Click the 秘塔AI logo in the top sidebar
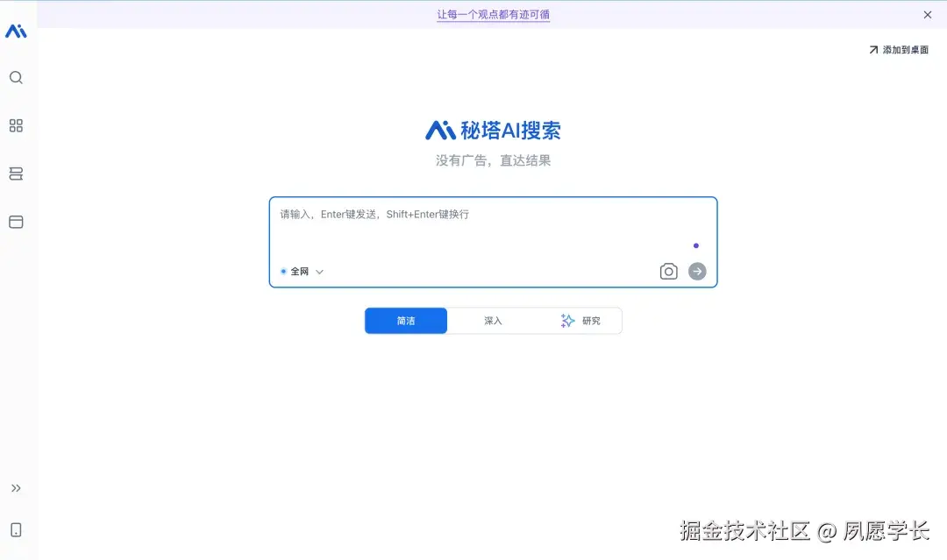 (17, 29)
